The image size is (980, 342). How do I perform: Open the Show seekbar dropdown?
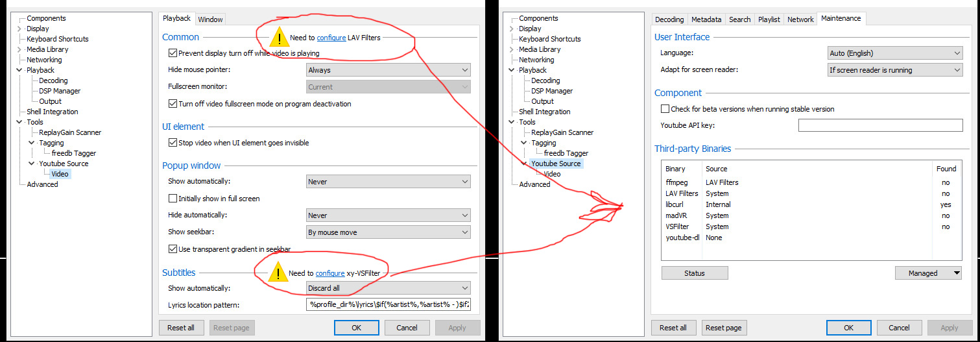pos(388,232)
